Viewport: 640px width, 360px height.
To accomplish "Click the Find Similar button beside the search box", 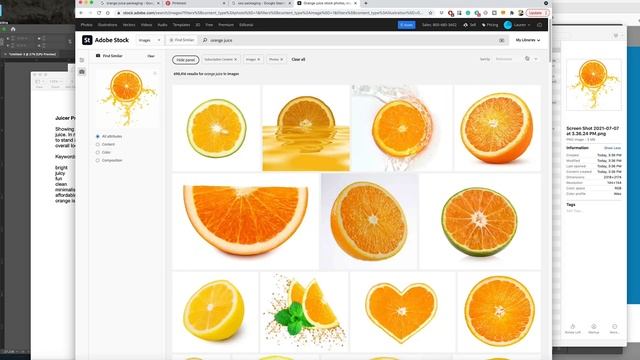I will (182, 40).
